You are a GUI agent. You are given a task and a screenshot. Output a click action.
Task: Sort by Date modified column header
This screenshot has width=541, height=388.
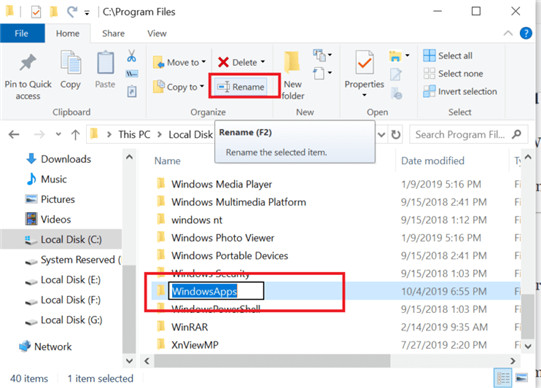pos(433,161)
